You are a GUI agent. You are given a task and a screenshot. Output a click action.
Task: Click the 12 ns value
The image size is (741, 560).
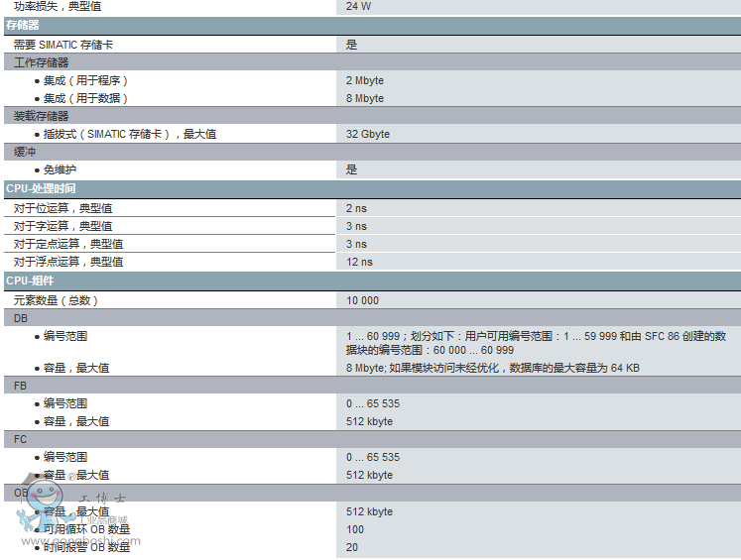(x=359, y=262)
